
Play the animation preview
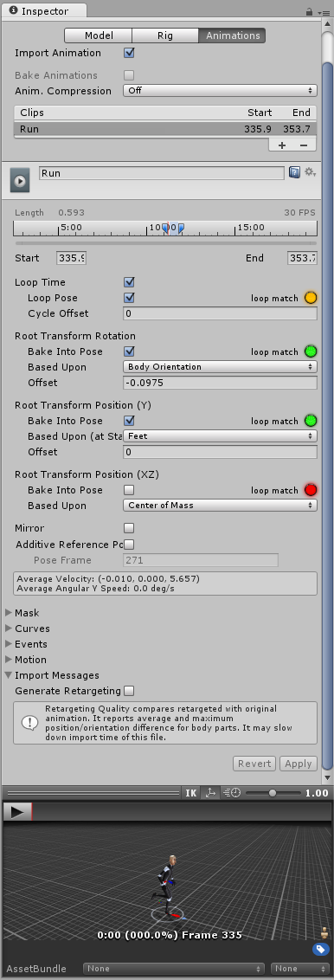tap(17, 812)
